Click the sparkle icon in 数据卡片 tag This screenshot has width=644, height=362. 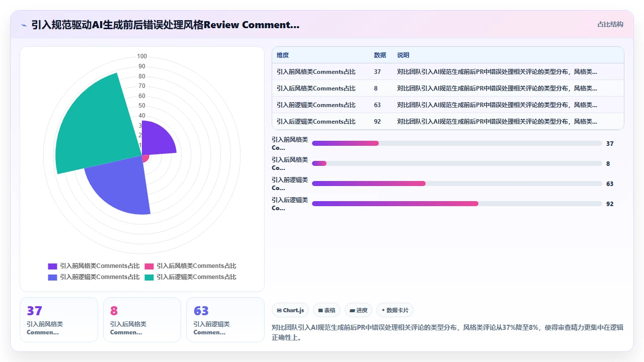pos(383,310)
